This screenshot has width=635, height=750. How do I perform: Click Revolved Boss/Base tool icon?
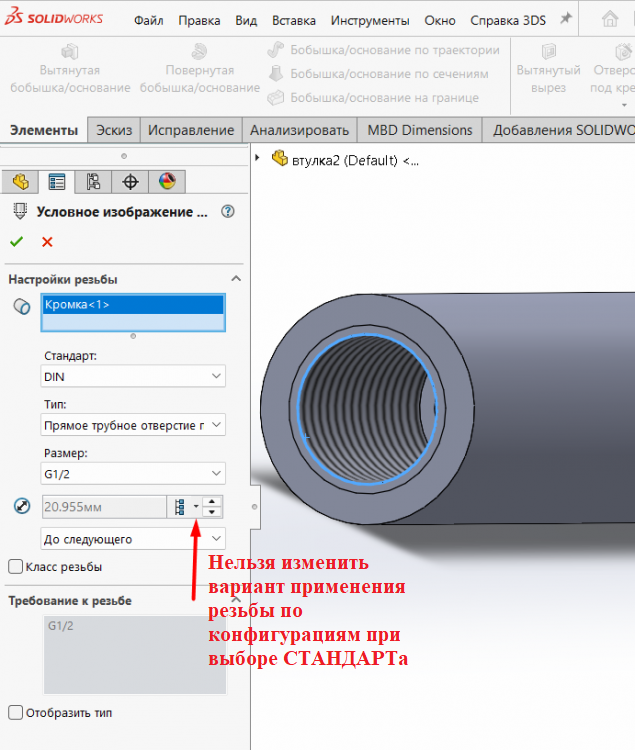[199, 52]
